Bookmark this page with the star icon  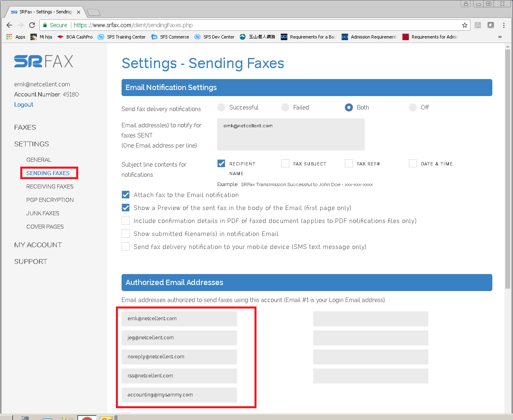point(465,25)
